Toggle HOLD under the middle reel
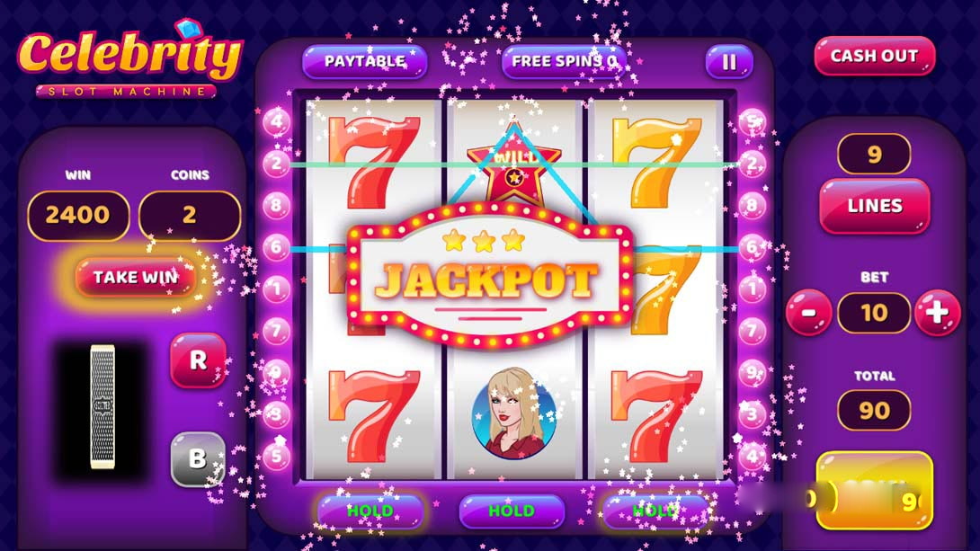Image resolution: width=980 pixels, height=551 pixels. [512, 511]
